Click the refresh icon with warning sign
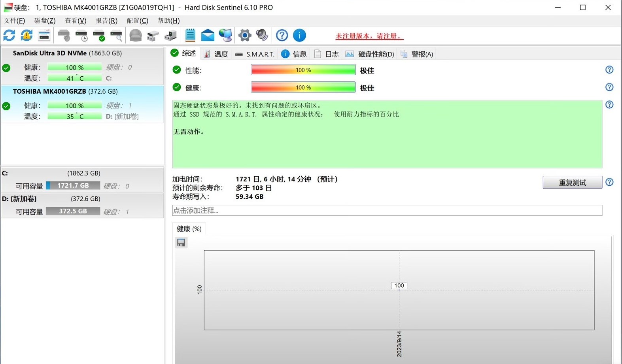622x364 pixels. pyautogui.click(x=26, y=36)
